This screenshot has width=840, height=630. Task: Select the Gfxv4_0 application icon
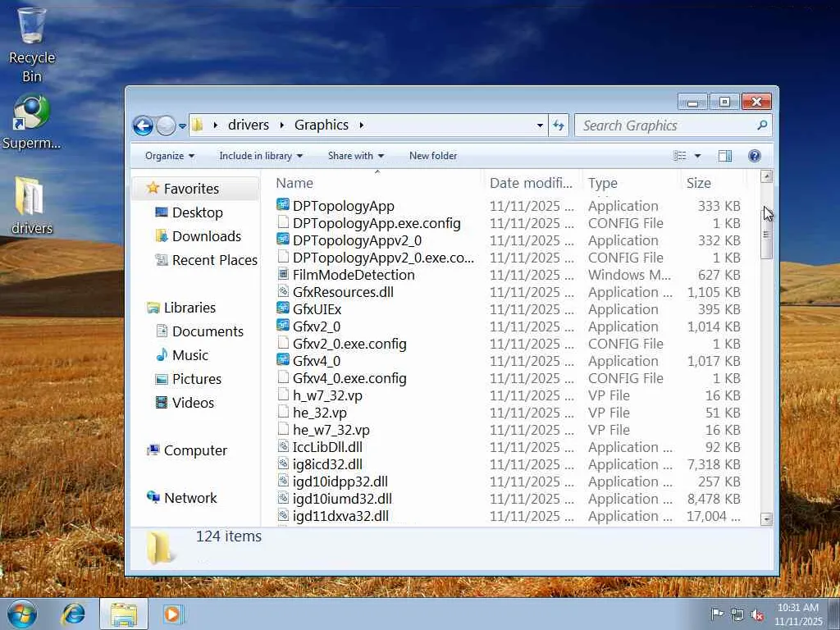pyautogui.click(x=283, y=360)
